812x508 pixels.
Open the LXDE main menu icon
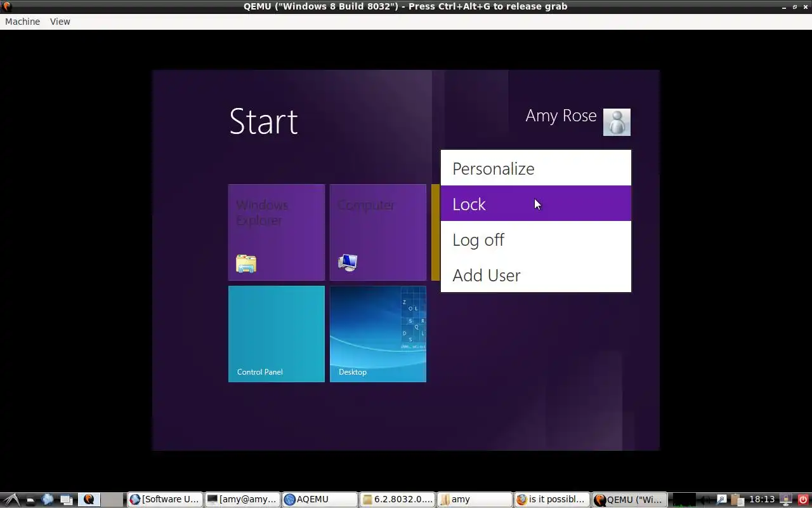tap(12, 500)
